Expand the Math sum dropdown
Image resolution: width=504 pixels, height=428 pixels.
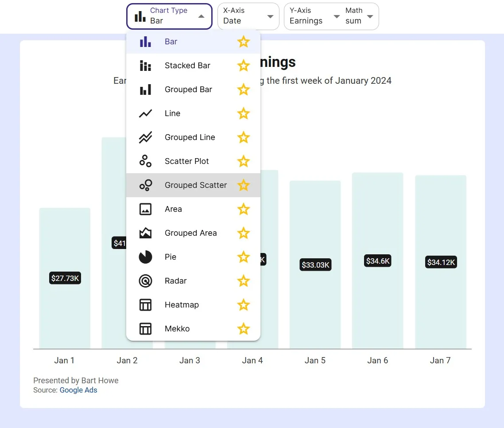tap(359, 16)
